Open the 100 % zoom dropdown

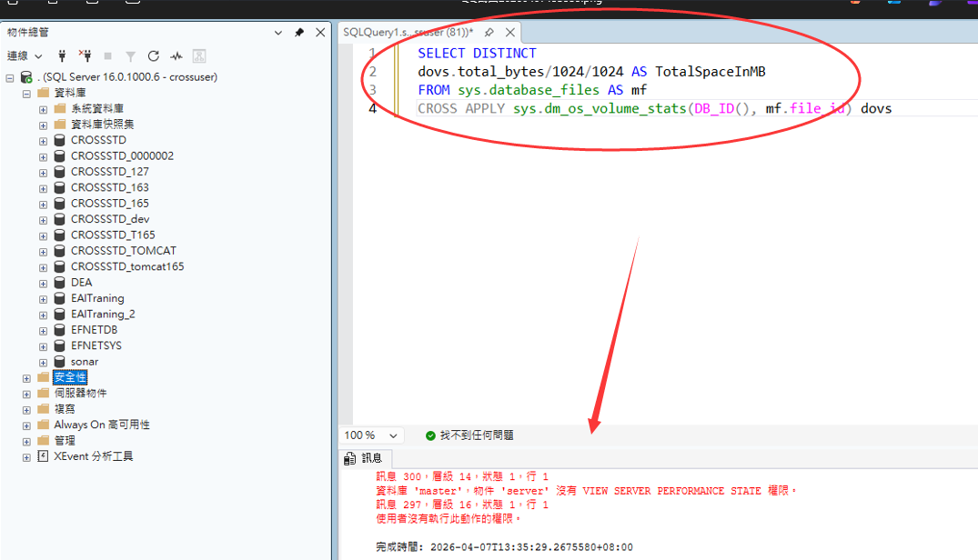(393, 435)
